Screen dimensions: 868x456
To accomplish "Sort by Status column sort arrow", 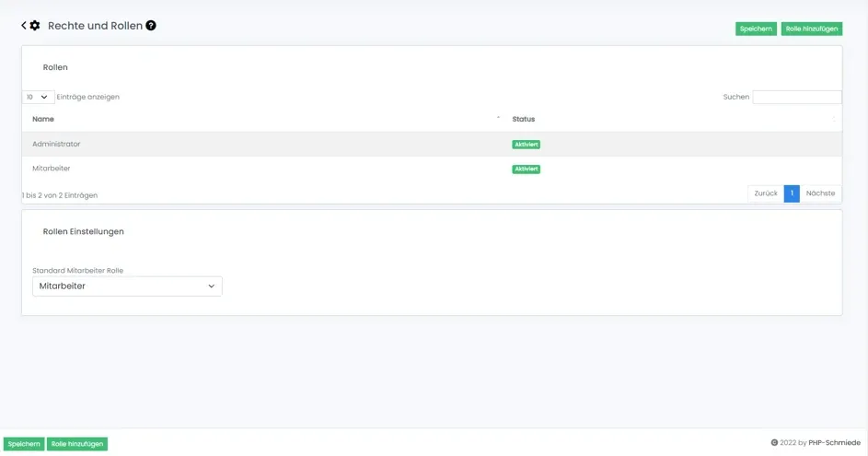I will [834, 119].
